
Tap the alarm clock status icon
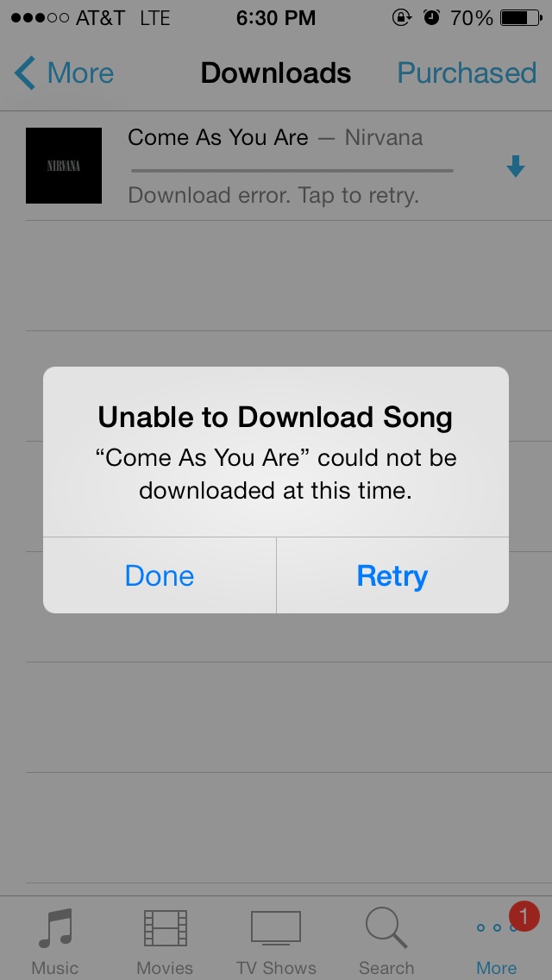click(x=431, y=17)
